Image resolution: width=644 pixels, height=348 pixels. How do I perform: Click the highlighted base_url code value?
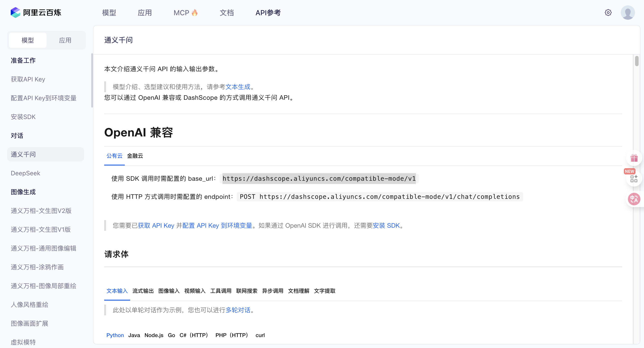pos(319,178)
